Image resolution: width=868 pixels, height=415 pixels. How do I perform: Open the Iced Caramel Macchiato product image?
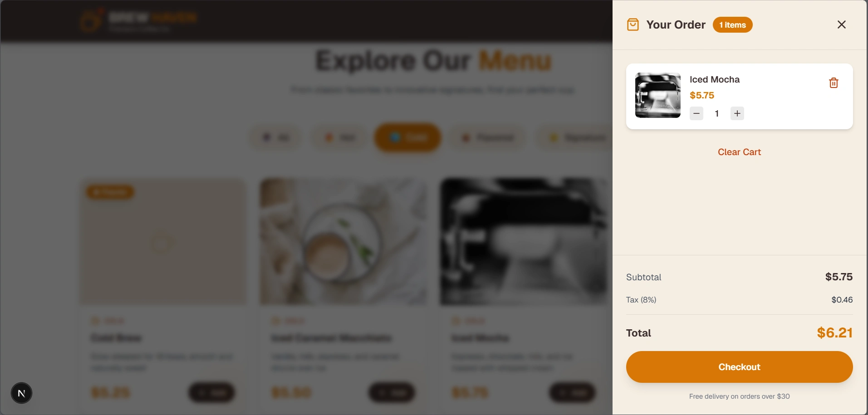click(x=343, y=242)
